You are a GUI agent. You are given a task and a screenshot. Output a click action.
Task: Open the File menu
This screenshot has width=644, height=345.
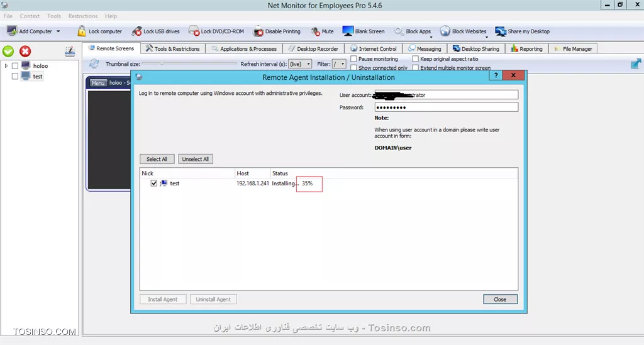(8, 16)
